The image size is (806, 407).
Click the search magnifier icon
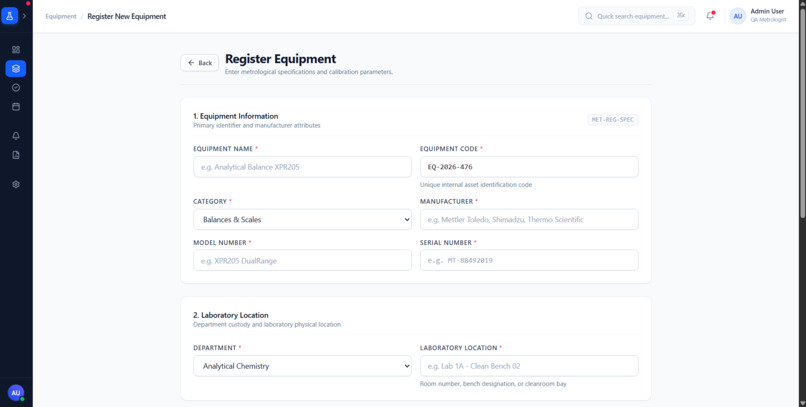pos(589,16)
